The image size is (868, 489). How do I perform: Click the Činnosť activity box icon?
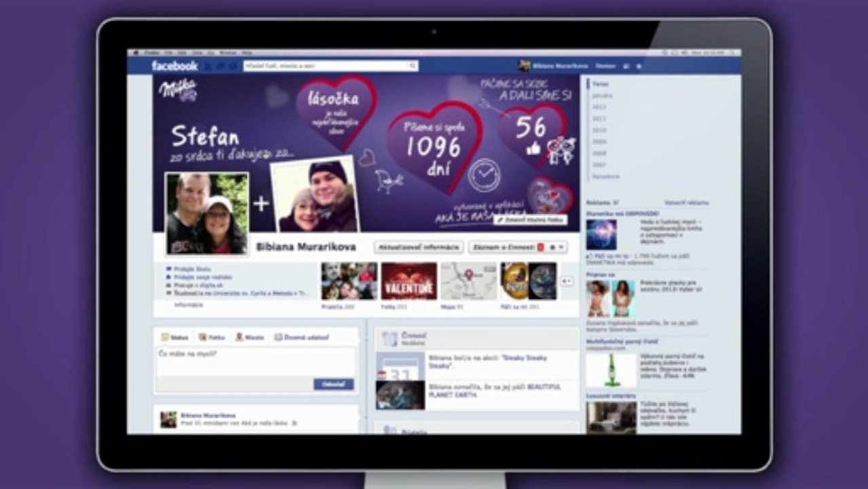(390, 338)
